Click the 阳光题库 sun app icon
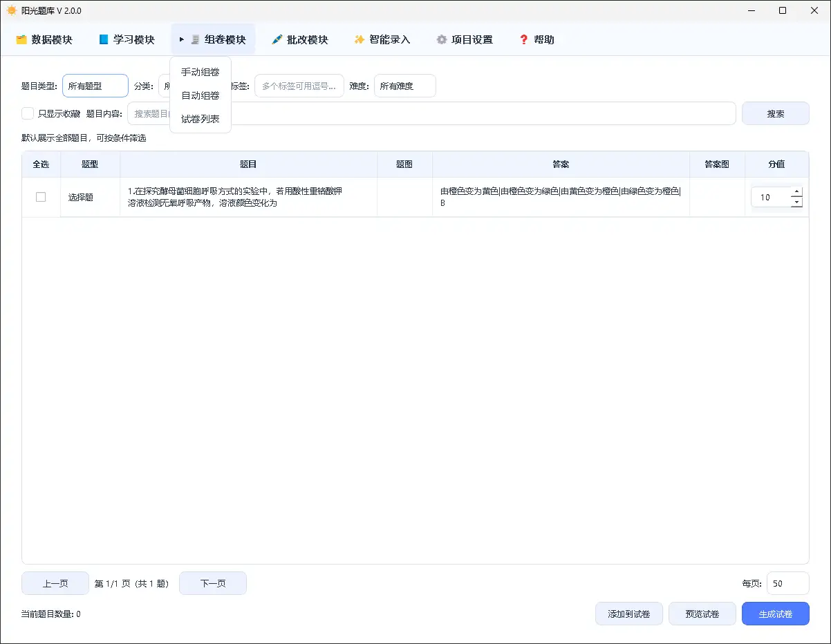Image resolution: width=831 pixels, height=644 pixels. [x=12, y=10]
